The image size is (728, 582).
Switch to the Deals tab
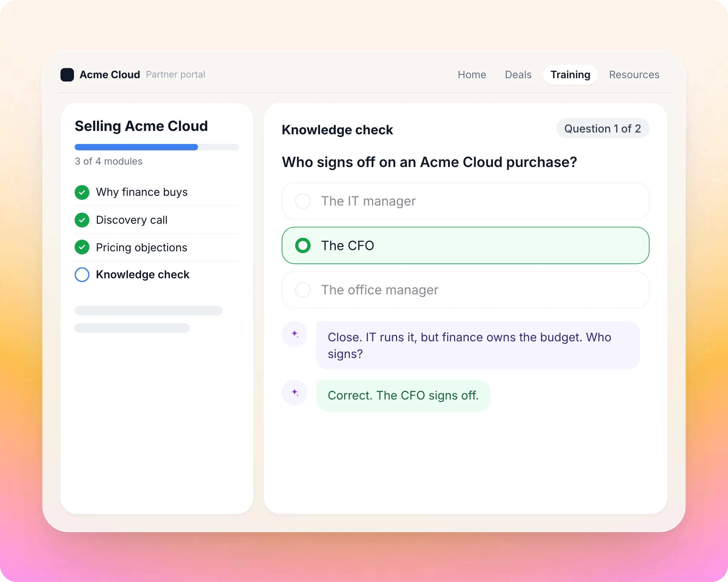(x=518, y=75)
